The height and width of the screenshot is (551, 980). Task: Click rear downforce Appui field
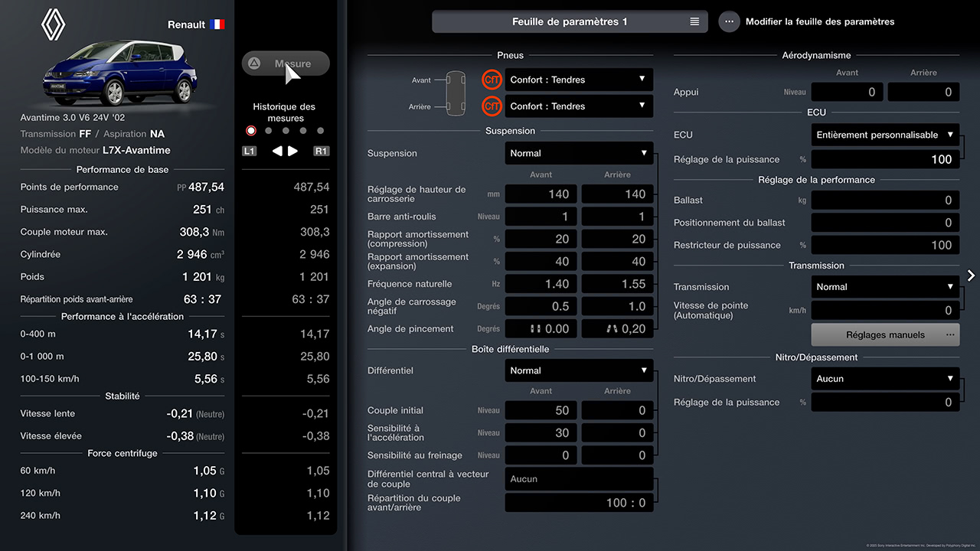coord(923,92)
